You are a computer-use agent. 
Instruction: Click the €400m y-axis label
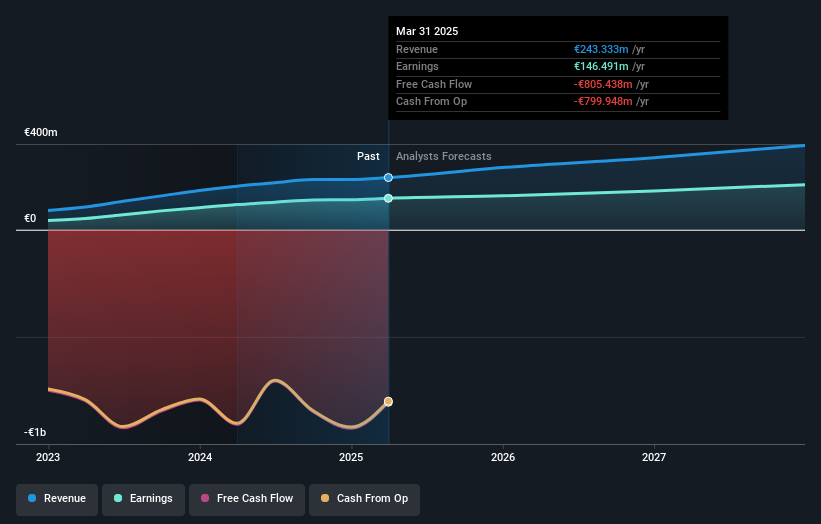[x=40, y=132]
